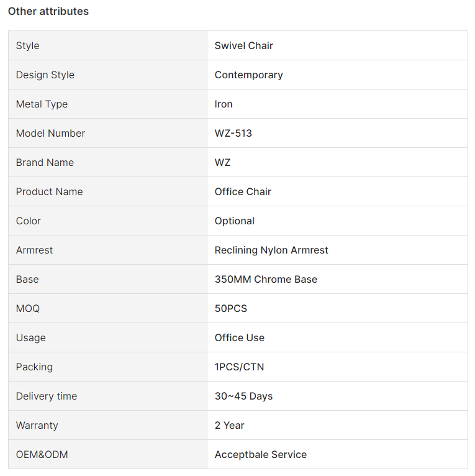
Task: Select the 'Optional' color value
Action: 235,221
